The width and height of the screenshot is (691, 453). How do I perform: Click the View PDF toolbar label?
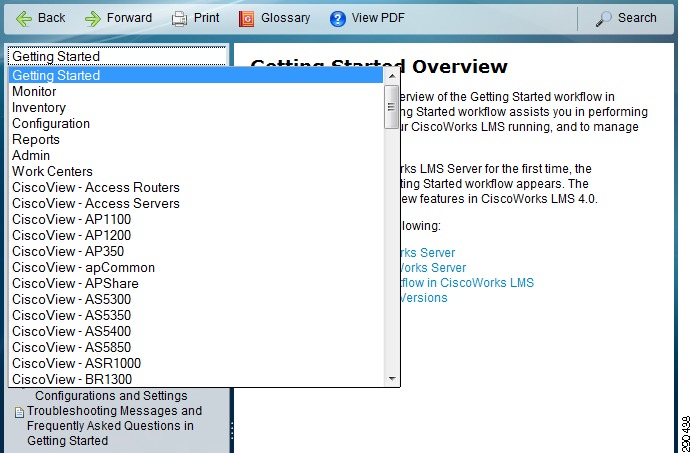pyautogui.click(x=378, y=18)
